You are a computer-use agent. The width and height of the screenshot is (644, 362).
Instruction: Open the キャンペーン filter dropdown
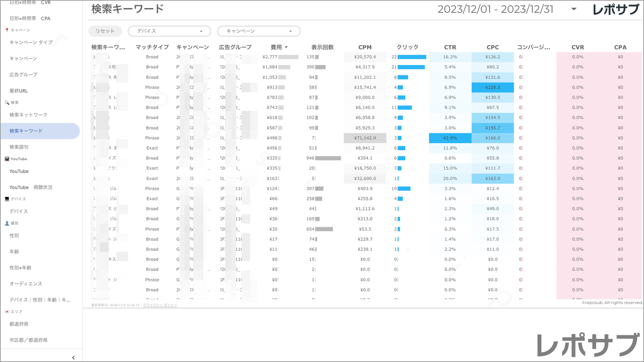pyautogui.click(x=258, y=31)
